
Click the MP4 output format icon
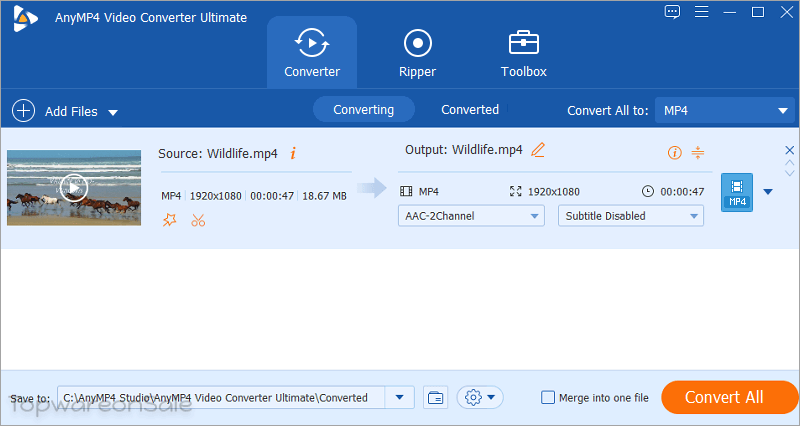click(x=737, y=192)
